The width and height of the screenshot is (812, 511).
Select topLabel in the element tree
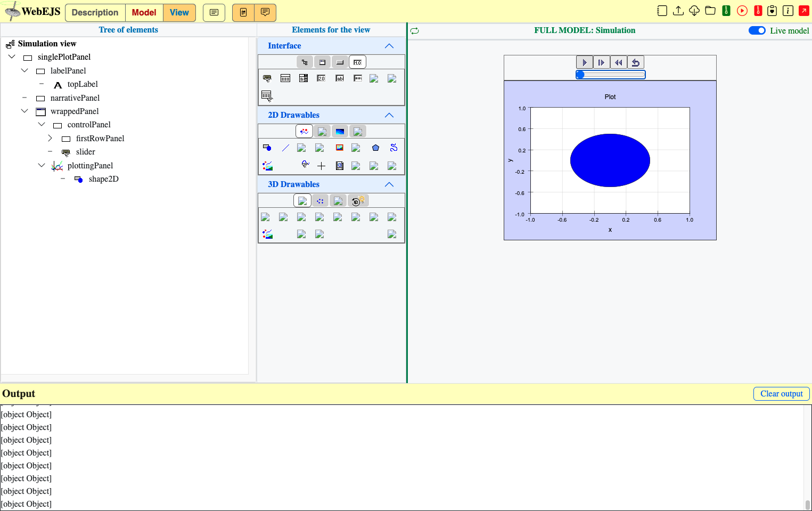pos(83,84)
